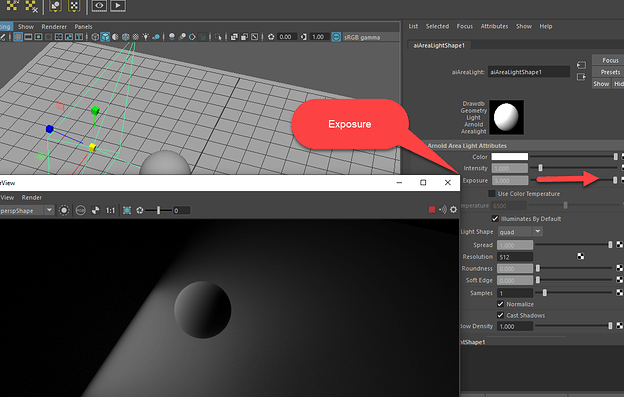
Task: Click the exposure icon beside RenderView slider
Action: pos(140,210)
